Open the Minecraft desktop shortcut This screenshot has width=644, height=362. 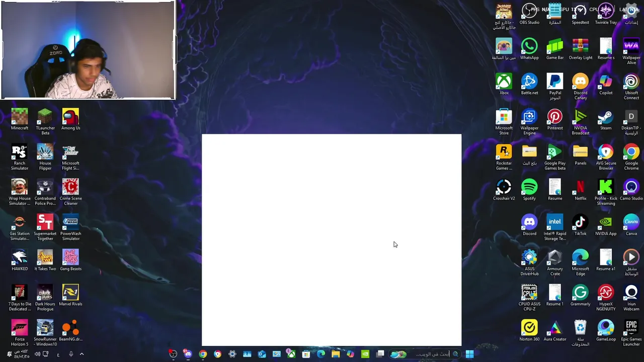pos(20,120)
